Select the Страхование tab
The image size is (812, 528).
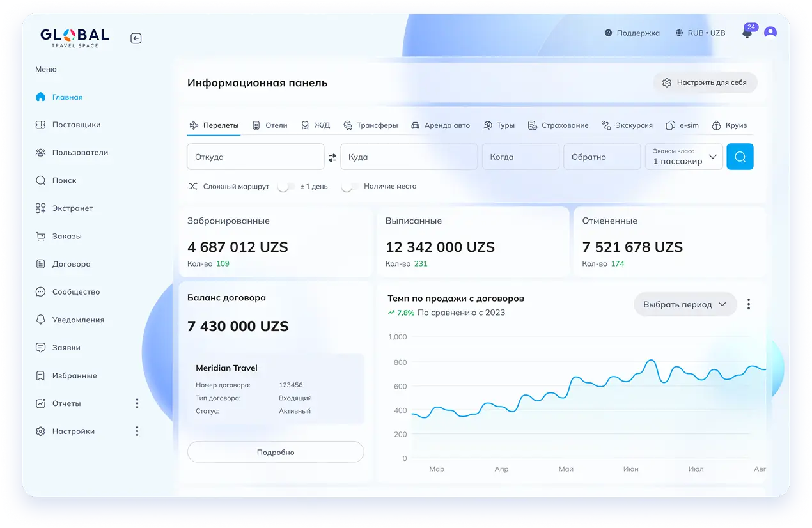coord(558,125)
